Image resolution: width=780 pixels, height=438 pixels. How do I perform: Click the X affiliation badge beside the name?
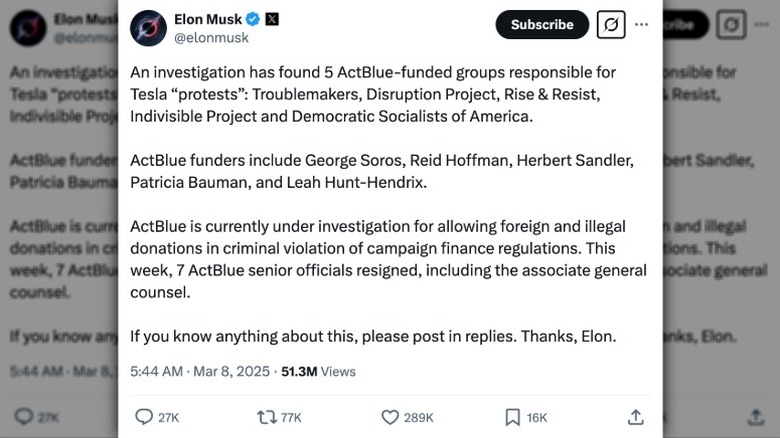tap(272, 18)
